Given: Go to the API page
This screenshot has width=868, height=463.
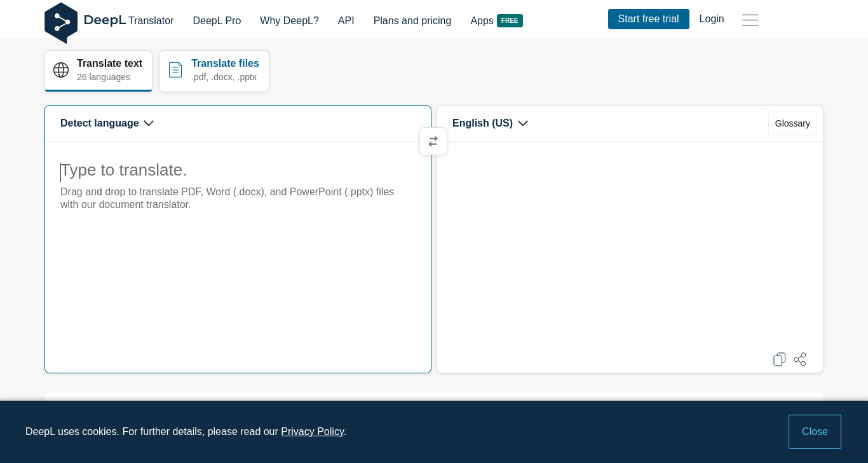Looking at the screenshot, I should point(346,20).
